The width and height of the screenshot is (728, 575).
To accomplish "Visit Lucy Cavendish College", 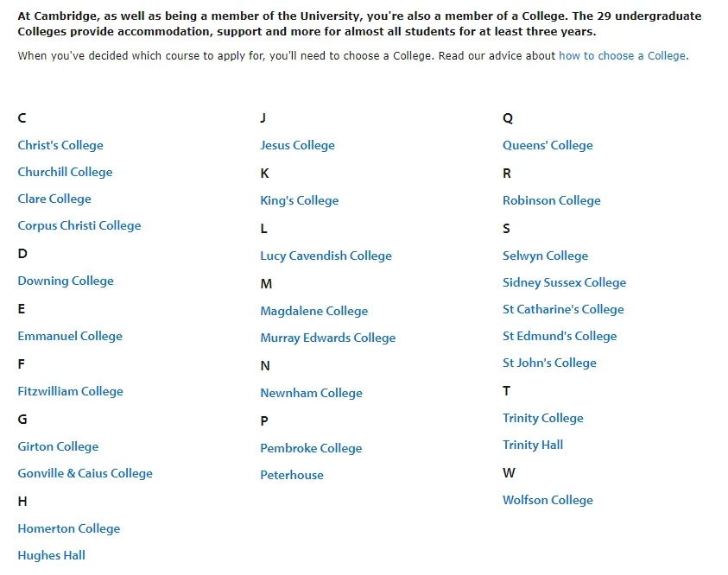I will pyautogui.click(x=326, y=256).
